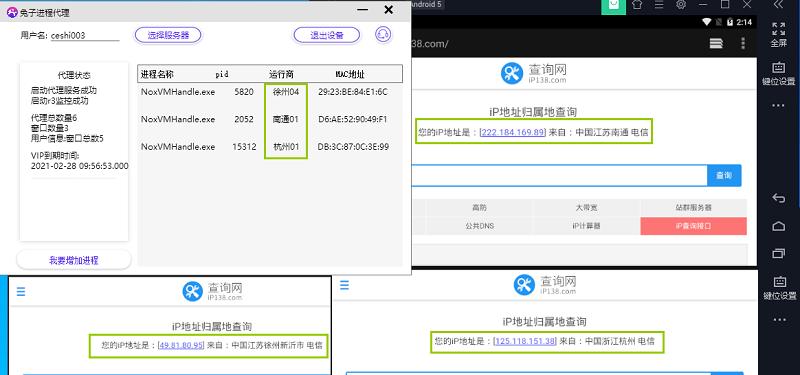The image size is (800, 375).
Task: Open the emulator theme shirt icon
Action: pyautogui.click(x=637, y=5)
